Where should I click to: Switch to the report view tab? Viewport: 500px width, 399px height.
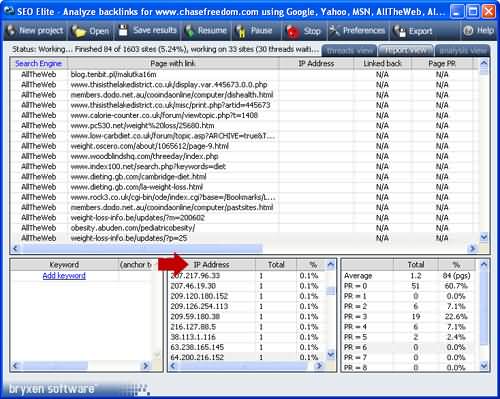(406, 51)
